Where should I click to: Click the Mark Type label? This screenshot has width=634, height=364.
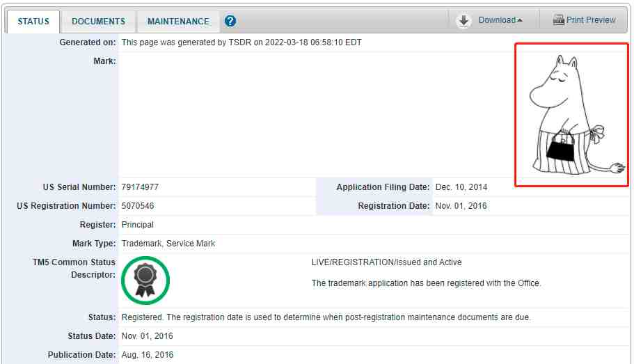pos(94,244)
